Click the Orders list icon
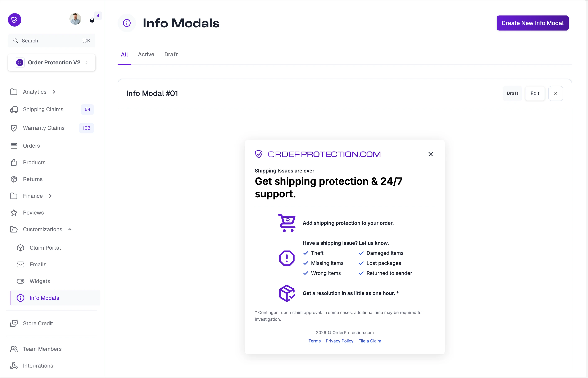 pos(14,146)
